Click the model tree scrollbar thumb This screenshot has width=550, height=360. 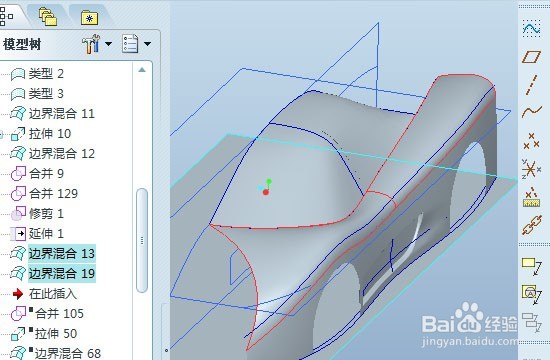[142, 240]
